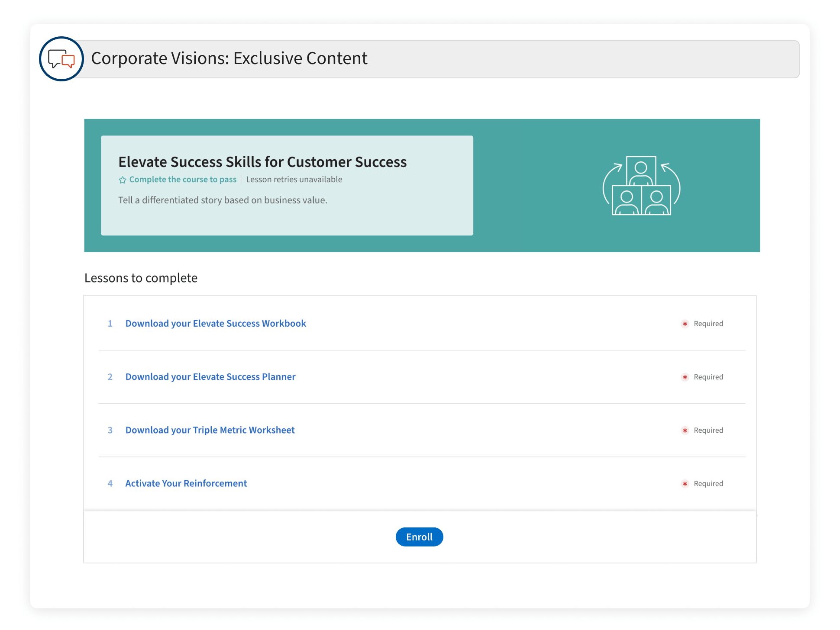Click the red asterisk on Planner lesson
This screenshot has width=840, height=630.
pos(685,377)
